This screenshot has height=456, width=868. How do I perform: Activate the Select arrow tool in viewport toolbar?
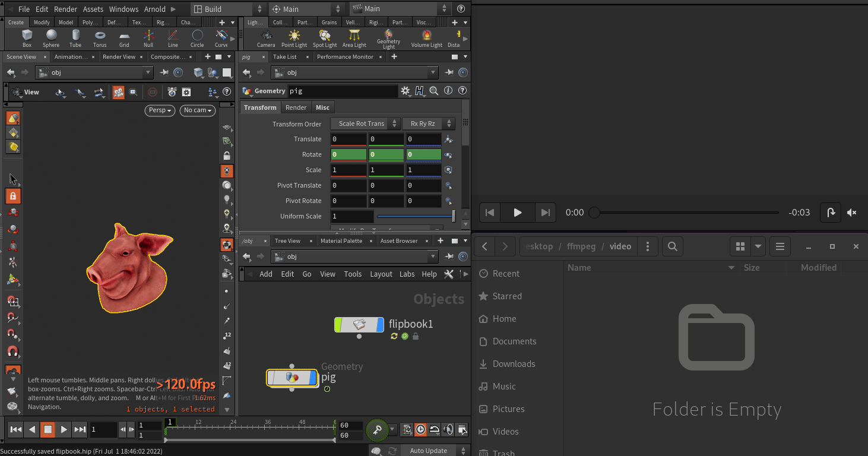[x=13, y=179]
